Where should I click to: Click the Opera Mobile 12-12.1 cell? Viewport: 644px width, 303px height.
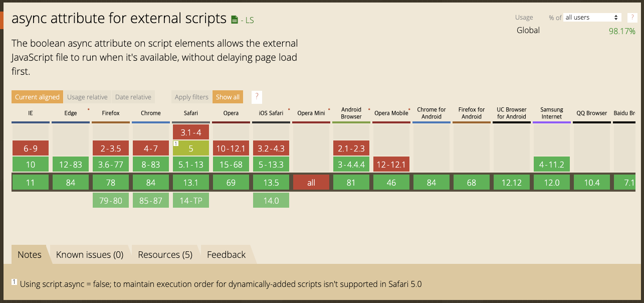391,165
